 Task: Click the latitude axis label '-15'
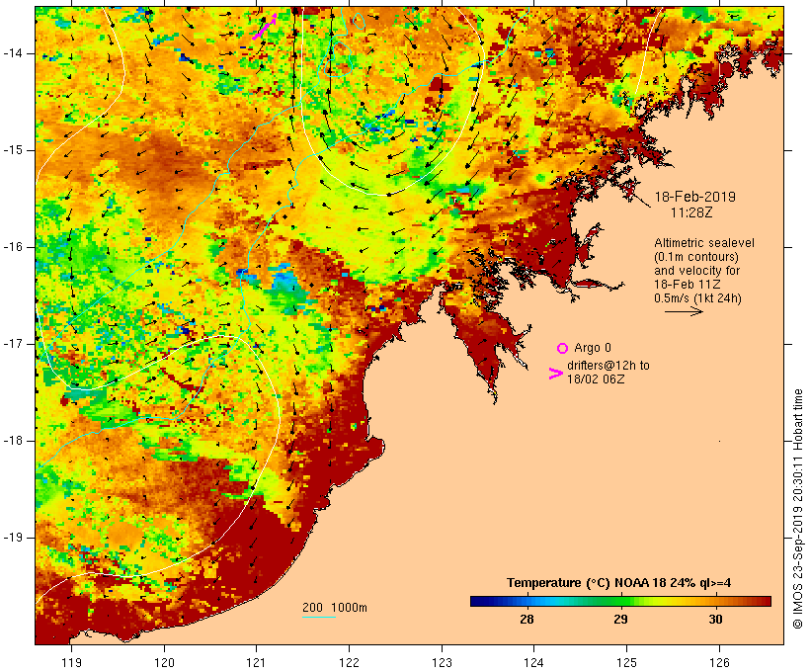click(13, 150)
